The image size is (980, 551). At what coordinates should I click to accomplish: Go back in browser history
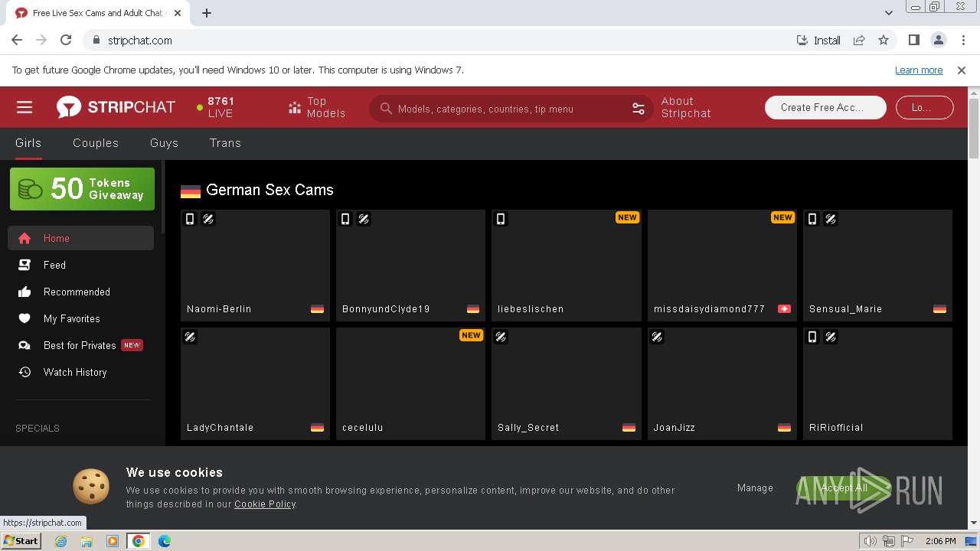[17, 40]
